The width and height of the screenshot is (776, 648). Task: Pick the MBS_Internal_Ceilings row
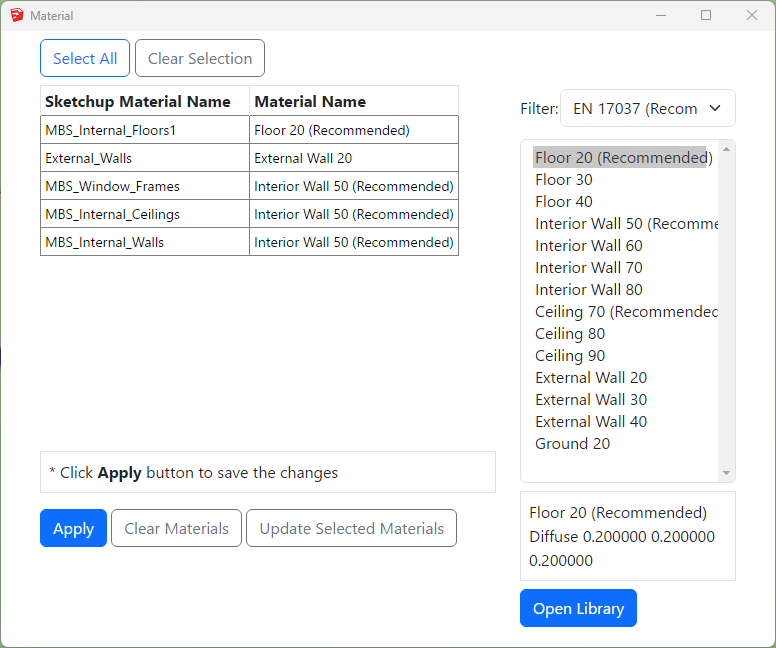(x=145, y=214)
